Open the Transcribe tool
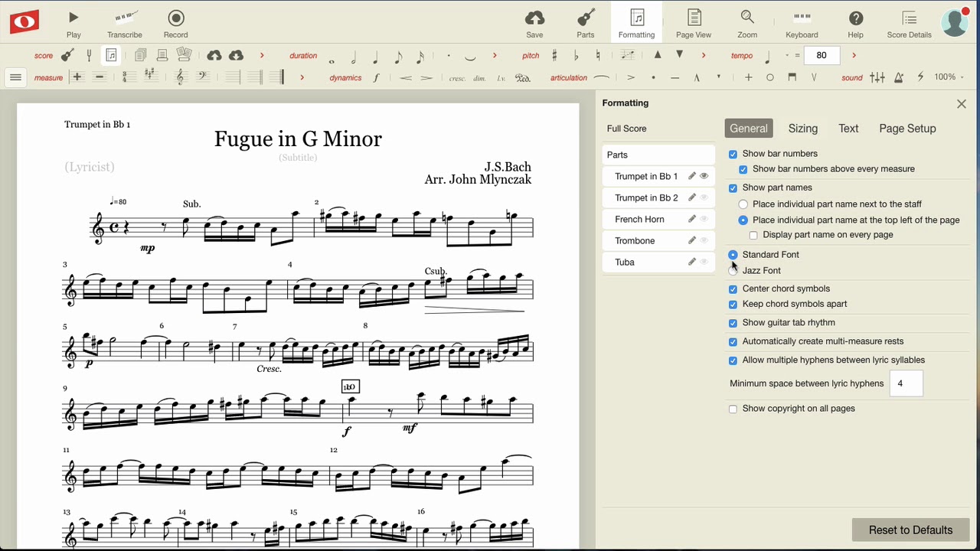The image size is (980, 551). pos(125,22)
